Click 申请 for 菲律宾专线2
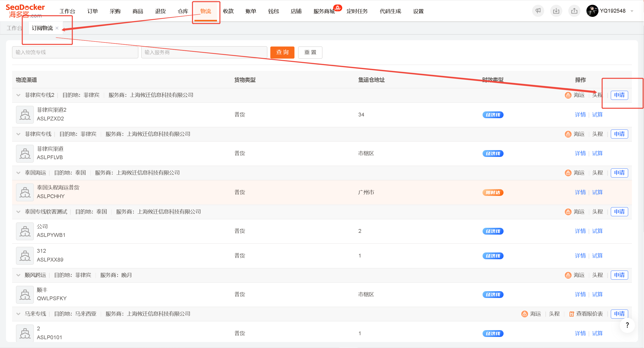644x348 pixels. coord(619,95)
